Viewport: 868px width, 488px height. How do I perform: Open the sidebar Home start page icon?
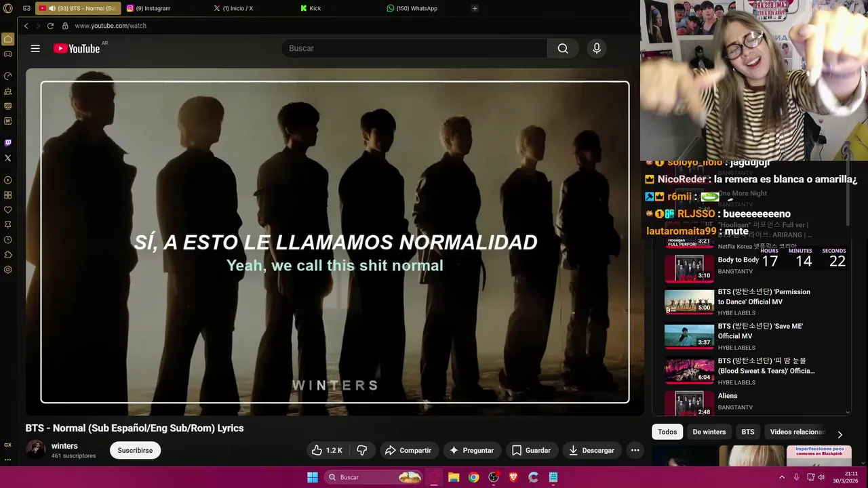point(8,39)
